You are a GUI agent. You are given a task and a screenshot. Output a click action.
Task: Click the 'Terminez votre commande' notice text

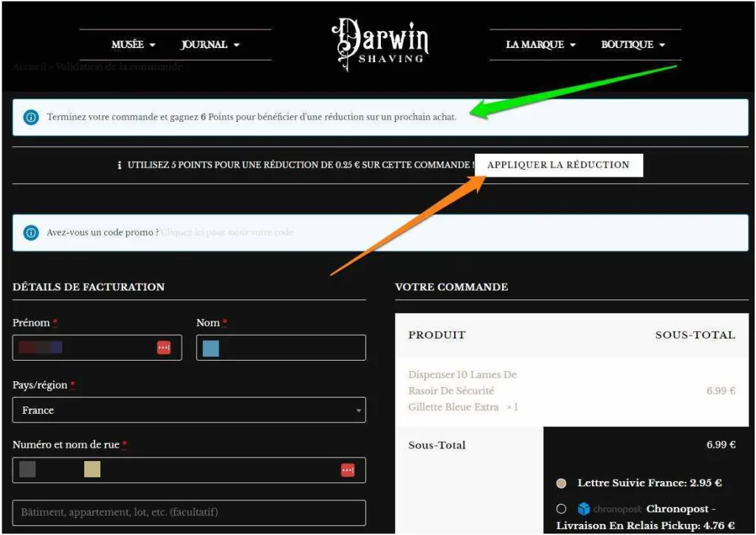tap(251, 117)
